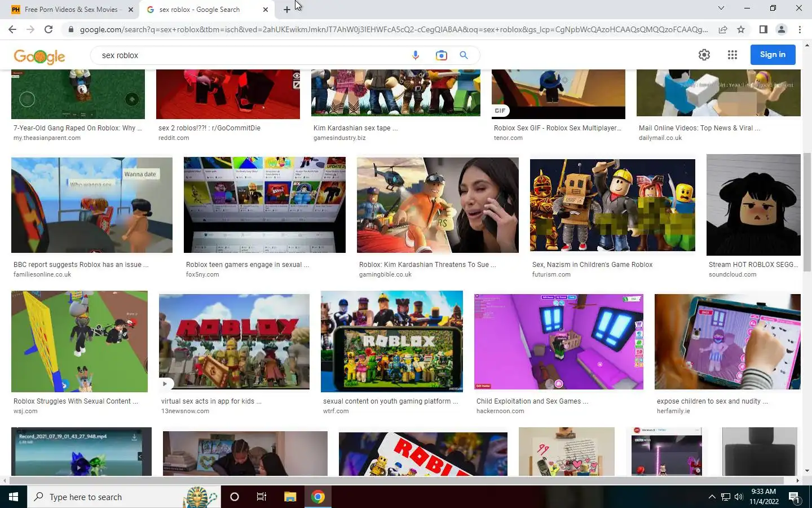Select the purple room thumbnail from hackernoon
812x508 pixels.
coord(559,341)
